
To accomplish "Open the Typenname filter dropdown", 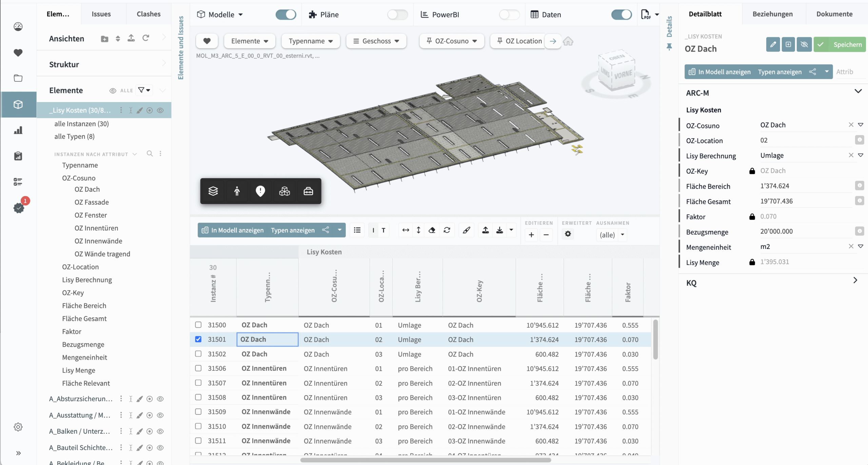I will [310, 41].
